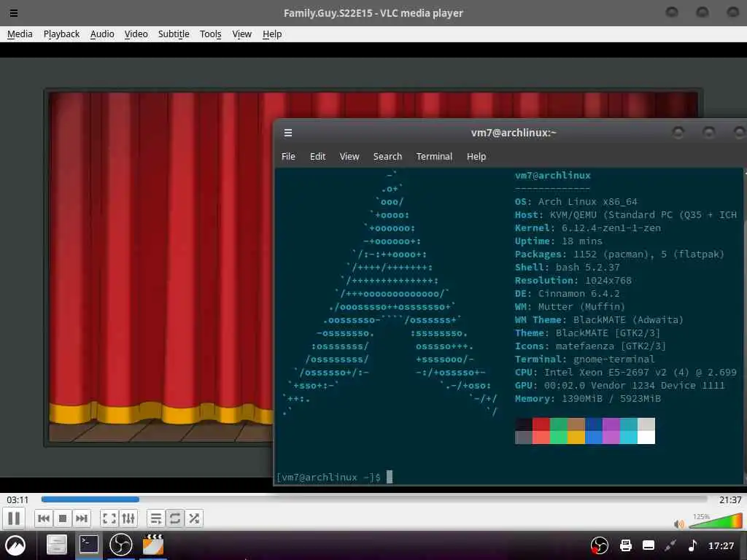This screenshot has height=560, width=747.
Task: Click elapsed time 03:11 label
Action: tap(18, 499)
